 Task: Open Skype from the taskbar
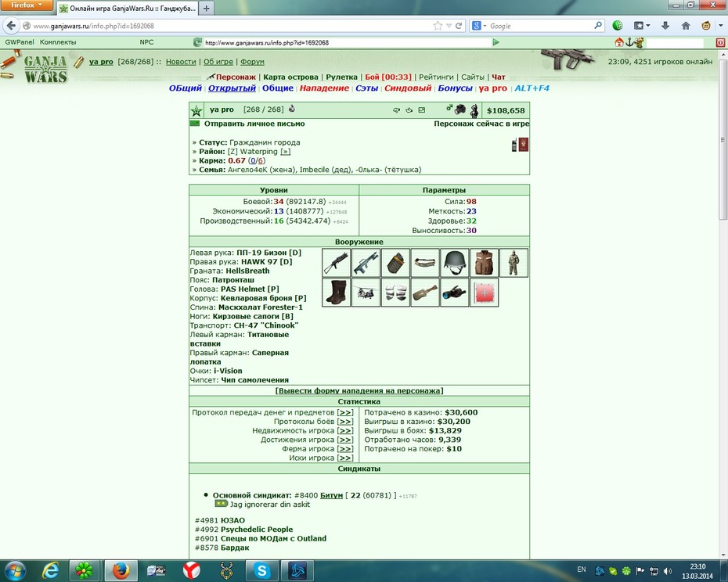(x=261, y=570)
